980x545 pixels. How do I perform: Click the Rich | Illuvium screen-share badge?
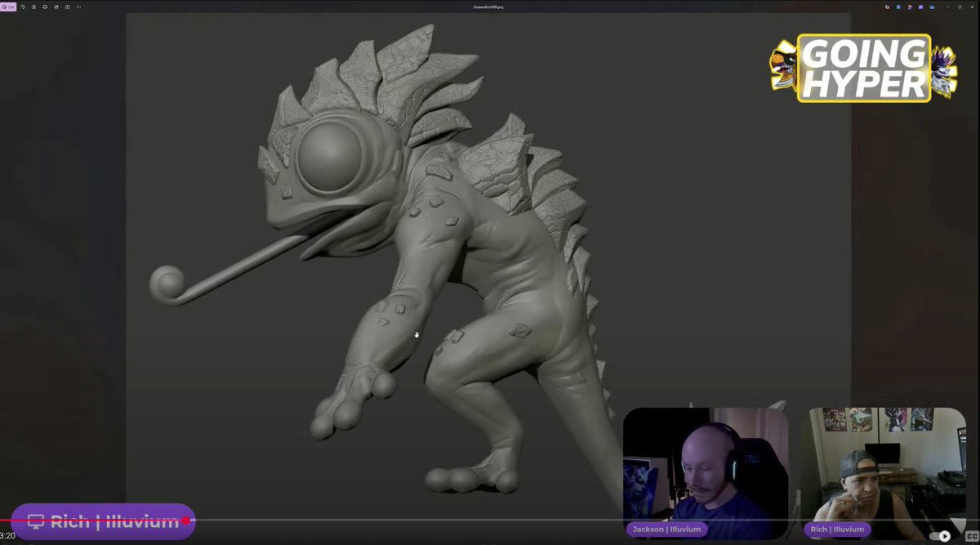click(103, 521)
